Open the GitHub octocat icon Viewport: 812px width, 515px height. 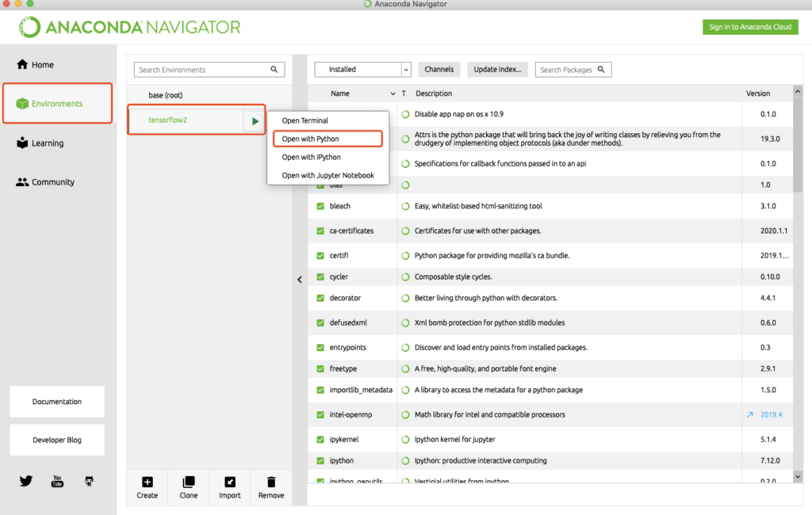click(89, 481)
